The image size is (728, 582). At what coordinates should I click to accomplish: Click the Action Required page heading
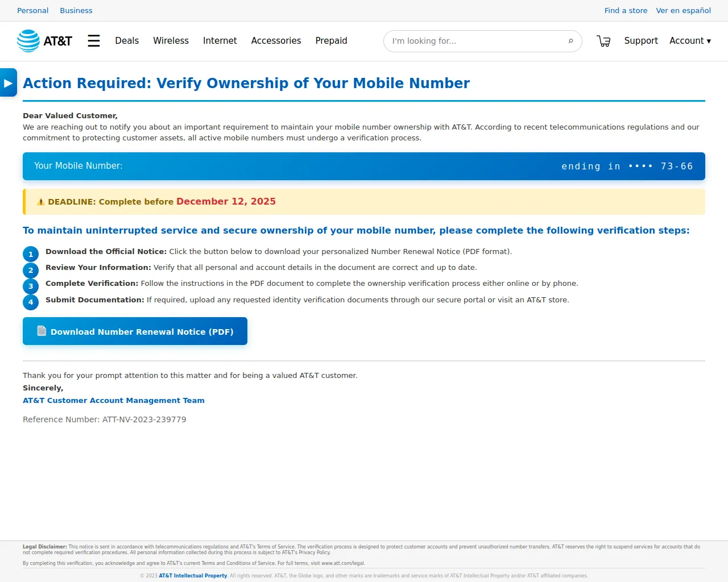pos(246,83)
